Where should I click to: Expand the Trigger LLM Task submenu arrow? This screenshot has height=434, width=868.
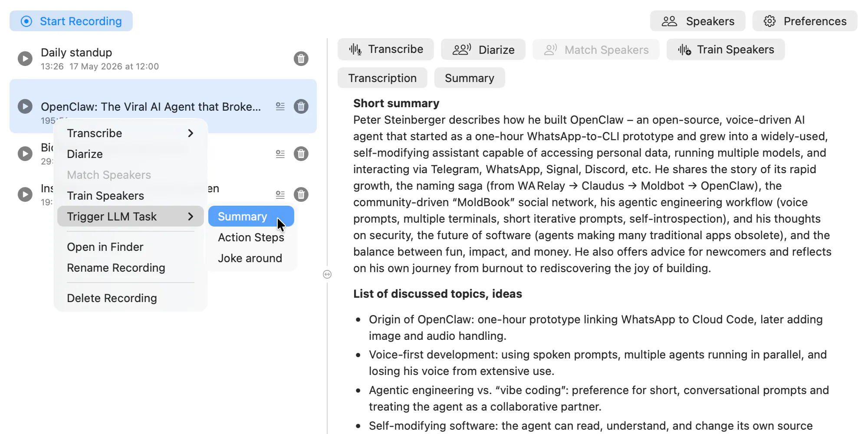(x=191, y=217)
